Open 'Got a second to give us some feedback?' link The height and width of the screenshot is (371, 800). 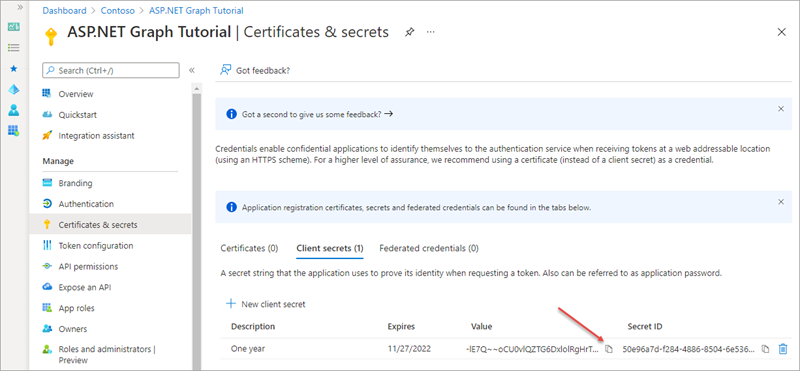[317, 114]
